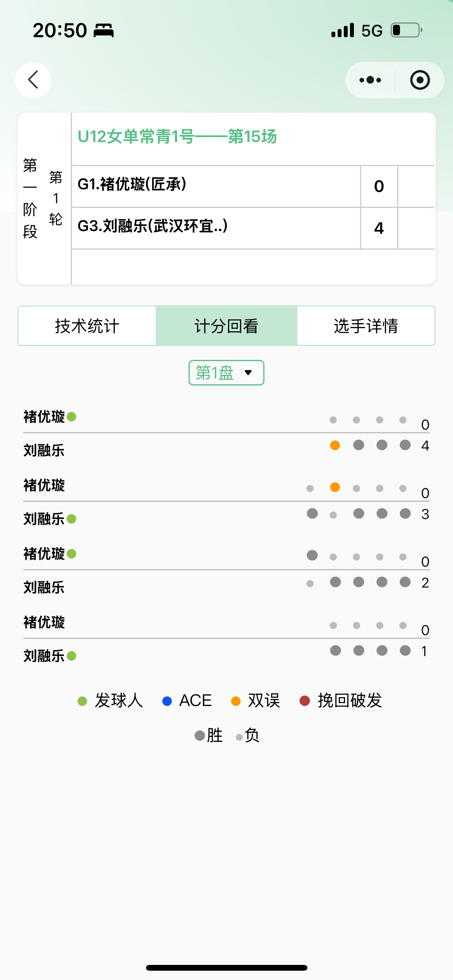Tap the orange double fault point in game 4
This screenshot has width=453, height=980.
pos(335,445)
